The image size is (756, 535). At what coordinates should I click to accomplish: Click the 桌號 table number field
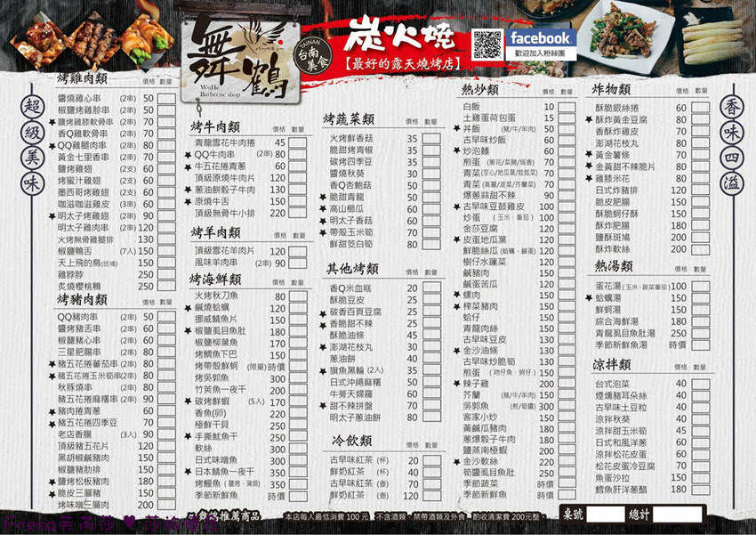point(605,515)
